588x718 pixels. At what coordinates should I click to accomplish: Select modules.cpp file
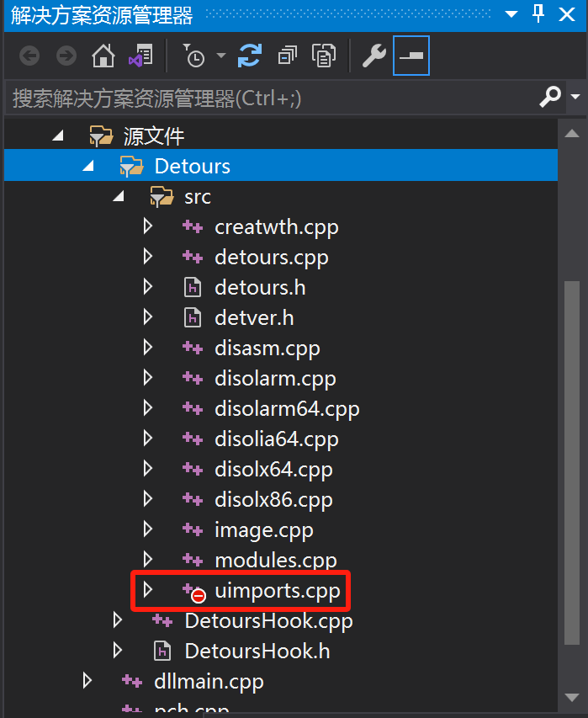click(x=275, y=561)
